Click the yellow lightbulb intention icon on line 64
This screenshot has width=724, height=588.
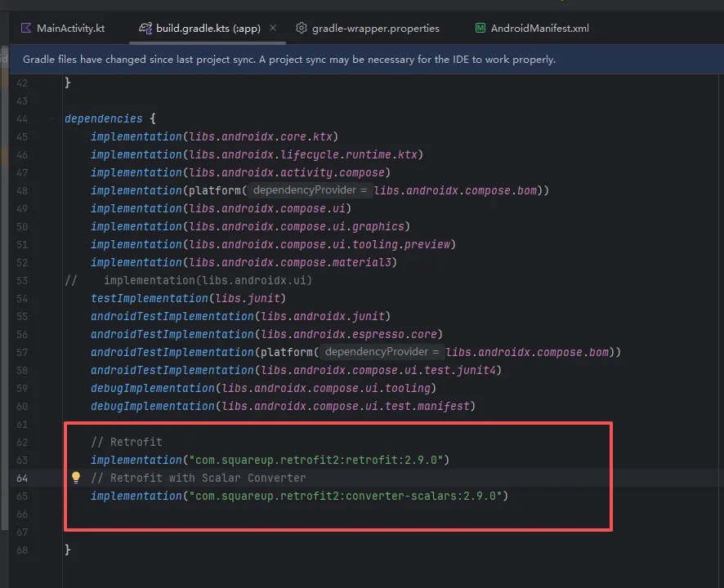(x=76, y=478)
